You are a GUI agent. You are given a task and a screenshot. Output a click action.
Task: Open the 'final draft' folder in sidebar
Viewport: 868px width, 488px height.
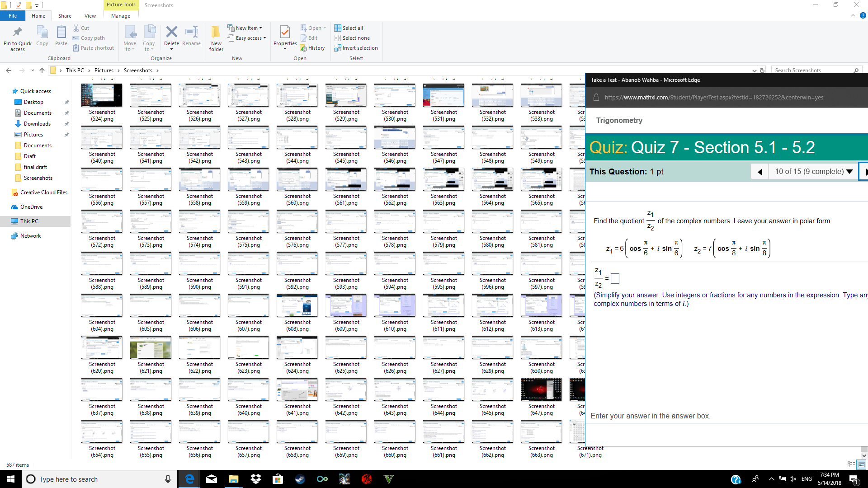click(x=35, y=167)
